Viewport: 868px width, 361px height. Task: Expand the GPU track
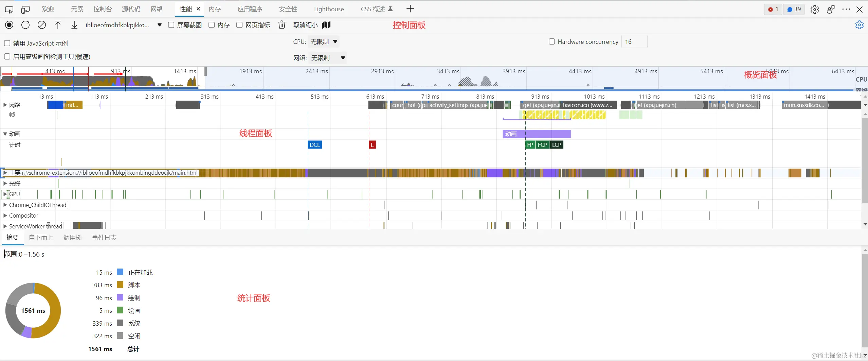pos(5,194)
